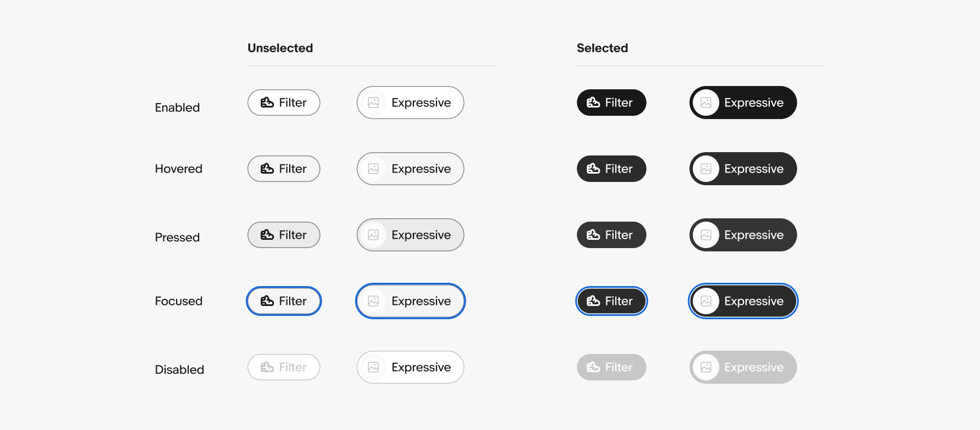
Task: Click image icon in selected disabled Expressive chip
Action: pyautogui.click(x=706, y=367)
